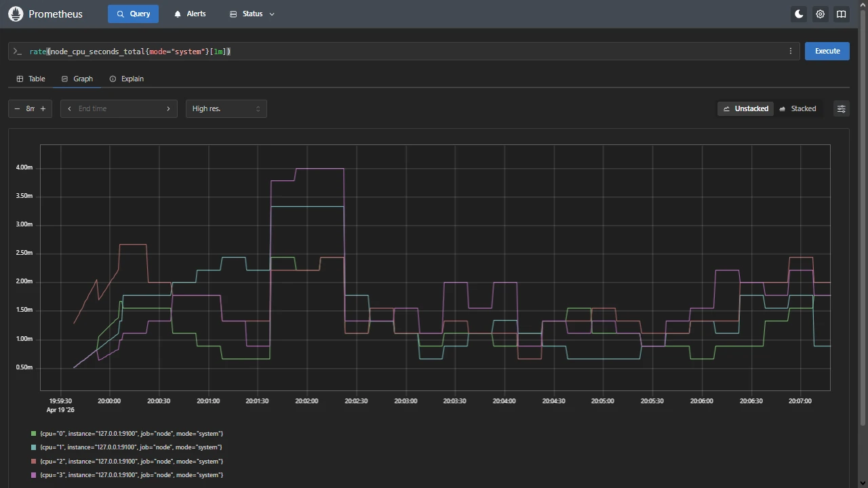Decrease graph range with minus button
This screenshot has width=868, height=488.
(x=17, y=108)
